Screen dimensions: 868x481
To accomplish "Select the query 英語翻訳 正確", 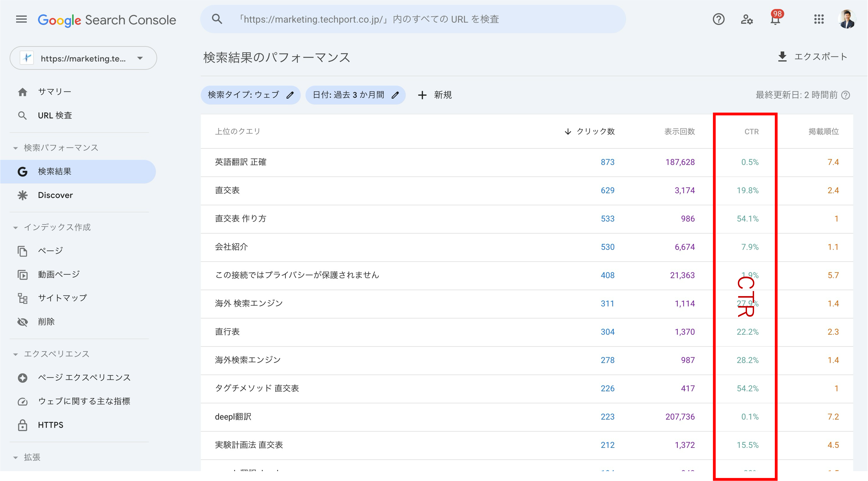I will tap(241, 162).
